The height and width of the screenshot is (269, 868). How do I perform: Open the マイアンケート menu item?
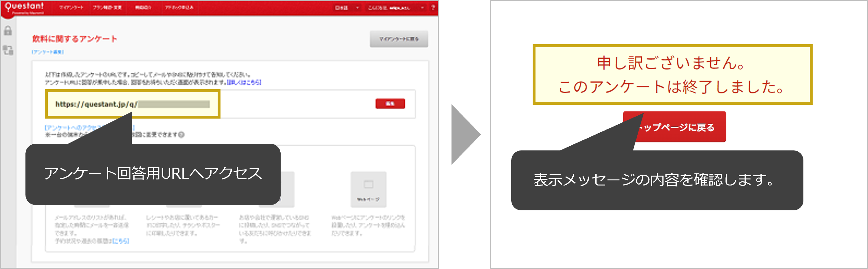(x=71, y=7)
